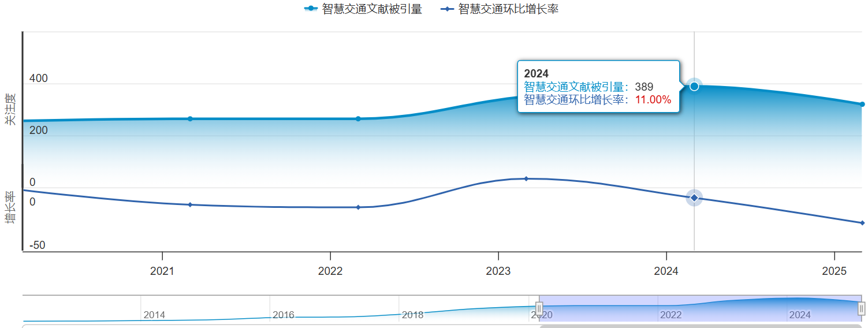This screenshot has width=868, height=328.
Task: Grab the right handle of range navigator
Action: point(862,309)
